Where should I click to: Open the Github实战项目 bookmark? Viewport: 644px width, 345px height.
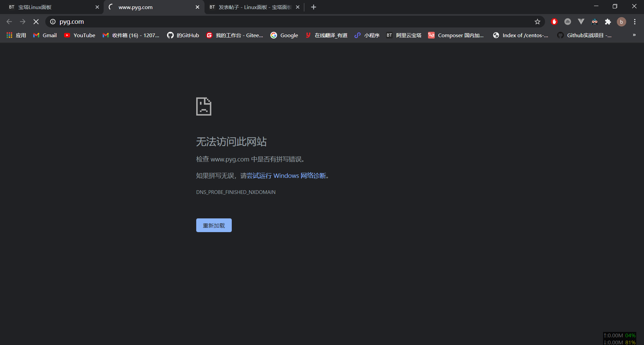[584, 35]
